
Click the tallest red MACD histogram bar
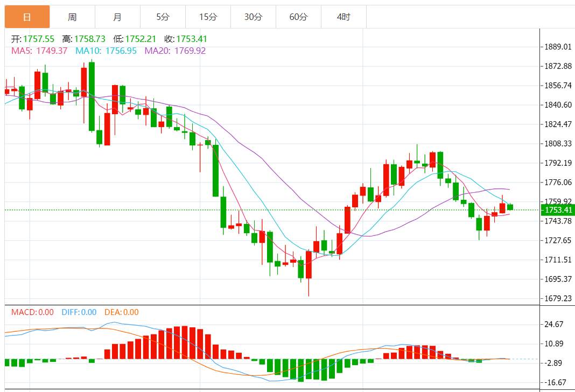click(185, 342)
